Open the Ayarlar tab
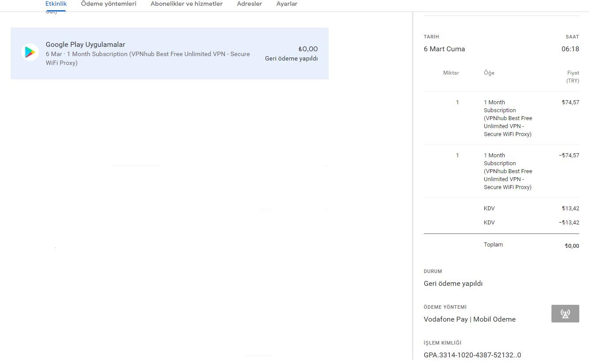The image size is (589, 364). coord(287,4)
